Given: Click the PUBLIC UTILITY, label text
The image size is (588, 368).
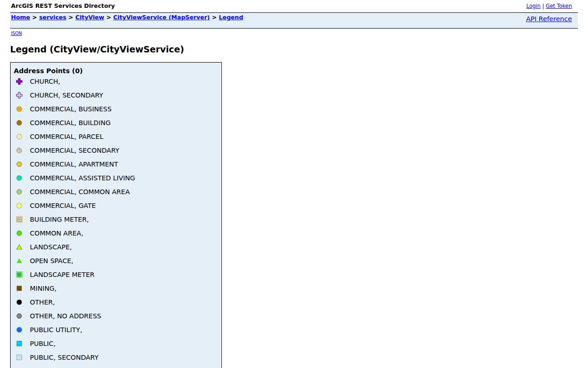Looking at the screenshot, I should click(56, 330).
